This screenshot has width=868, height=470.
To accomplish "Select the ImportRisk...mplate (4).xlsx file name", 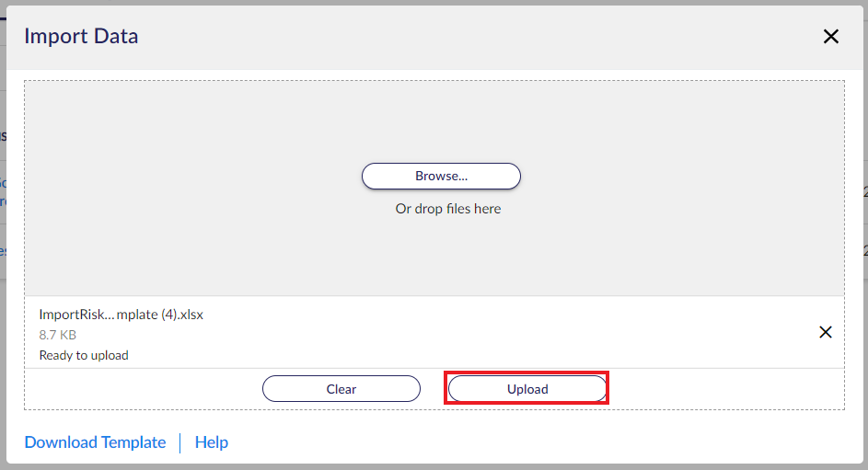I will [x=122, y=314].
